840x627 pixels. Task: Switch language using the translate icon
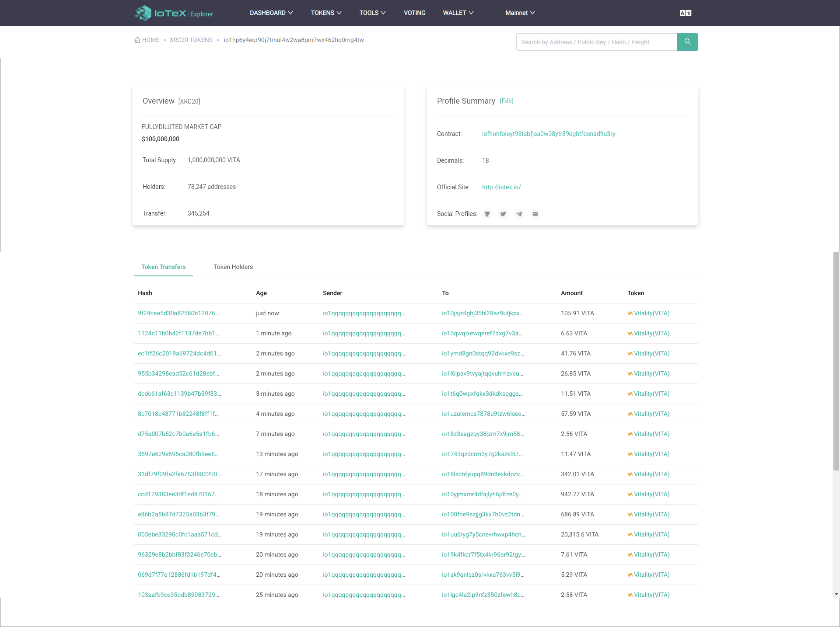[686, 13]
